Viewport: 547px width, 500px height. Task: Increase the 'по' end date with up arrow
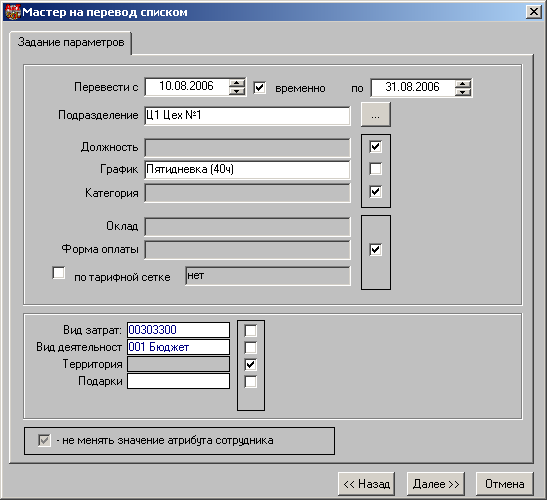click(x=463, y=84)
